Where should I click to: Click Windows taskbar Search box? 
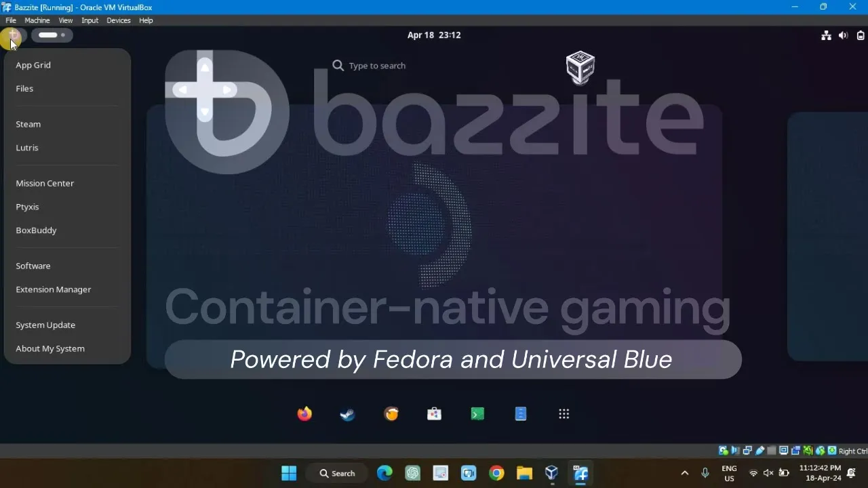tap(337, 473)
